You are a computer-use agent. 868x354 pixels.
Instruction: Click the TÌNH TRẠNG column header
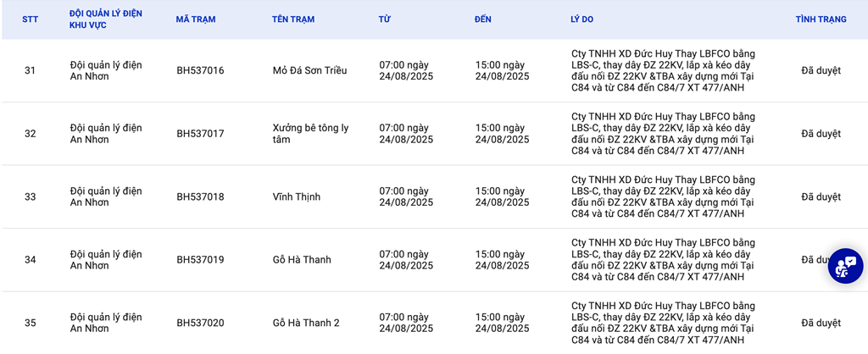pos(821,19)
